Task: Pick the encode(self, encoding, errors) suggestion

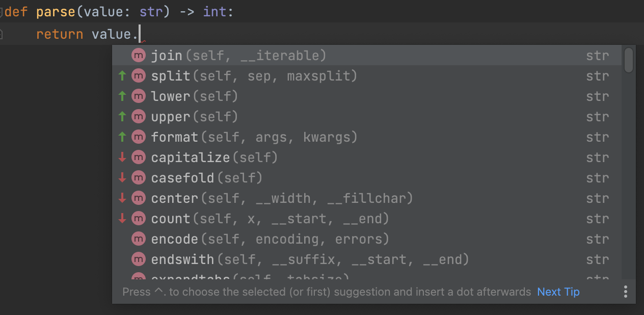Action: 270,239
